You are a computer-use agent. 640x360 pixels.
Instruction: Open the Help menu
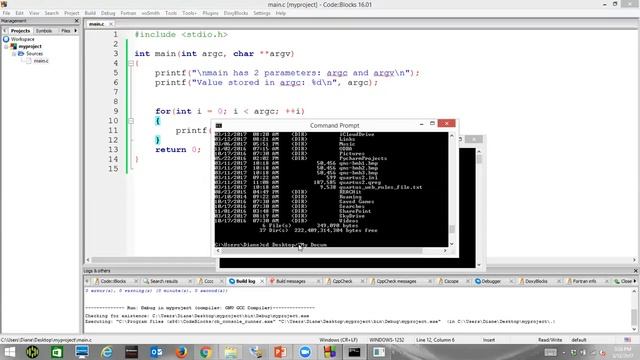(280, 13)
